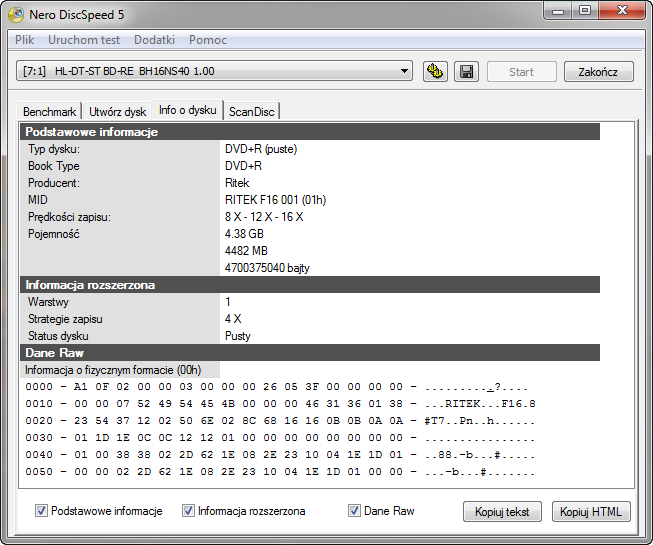The image size is (653, 545).
Task: Switch to the ScanDisc tab
Action: coord(252,112)
